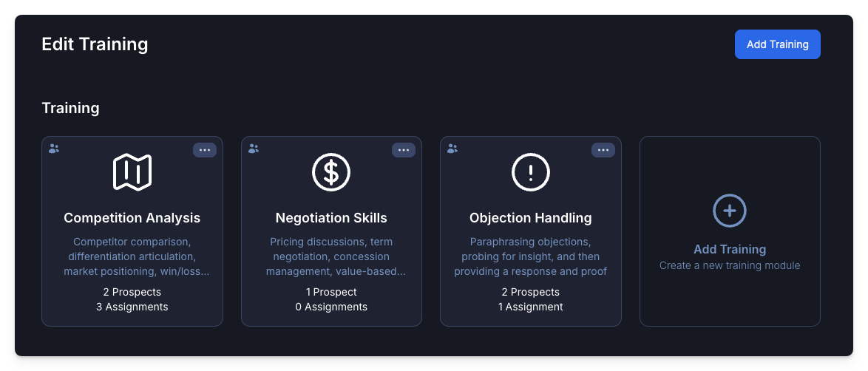Click the users icon on Negotiation Skills
This screenshot has height=371, width=868.
[x=254, y=149]
